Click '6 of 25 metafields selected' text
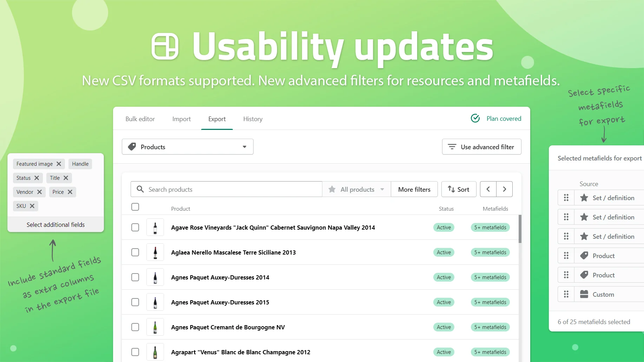644x362 pixels. tap(594, 322)
